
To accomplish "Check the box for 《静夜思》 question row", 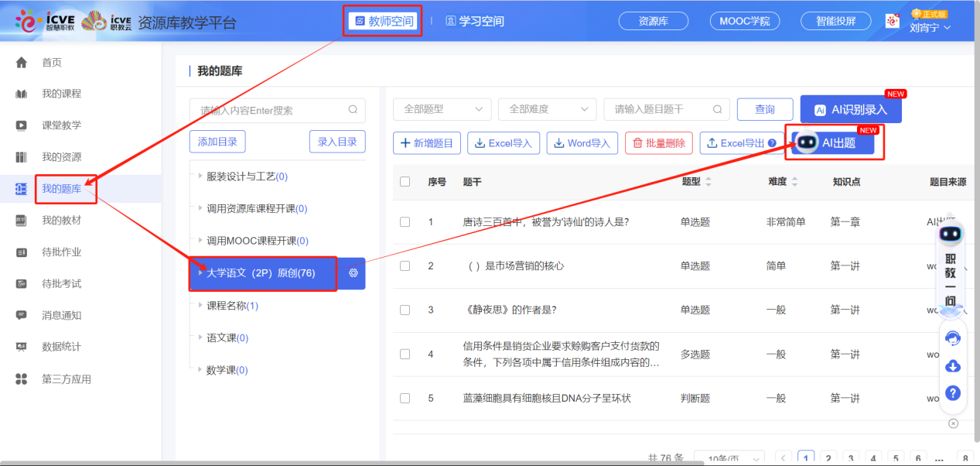I will [405, 310].
